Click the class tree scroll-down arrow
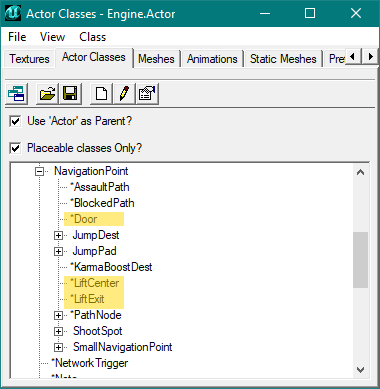Viewport: 380px width, 389px height. 360,370
